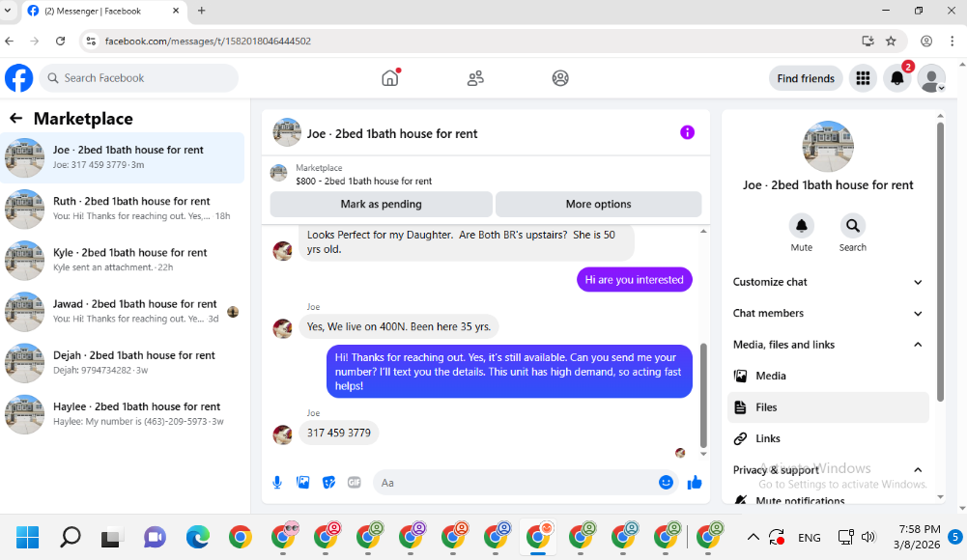This screenshot has width=967, height=560.
Task: Expand Chat members
Action: (x=828, y=313)
